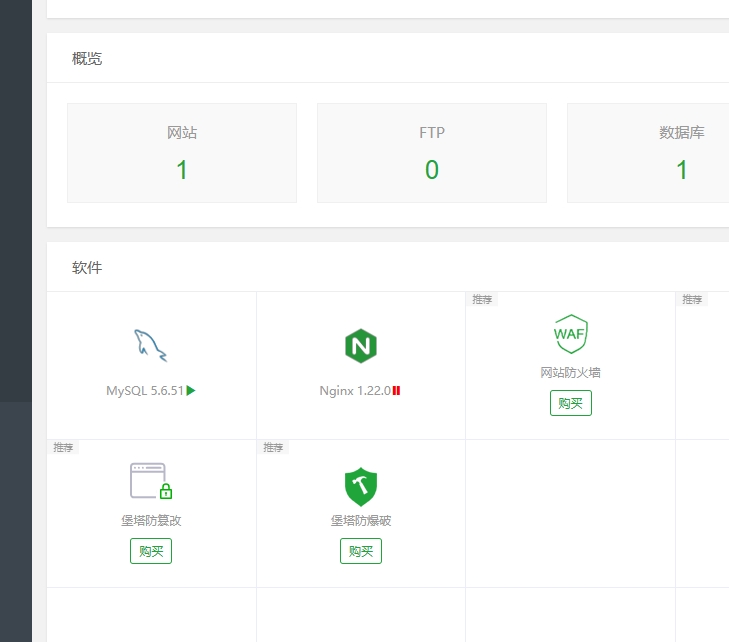Image resolution: width=729 pixels, height=642 pixels.
Task: Click the 软件 section heading
Action: 87,267
